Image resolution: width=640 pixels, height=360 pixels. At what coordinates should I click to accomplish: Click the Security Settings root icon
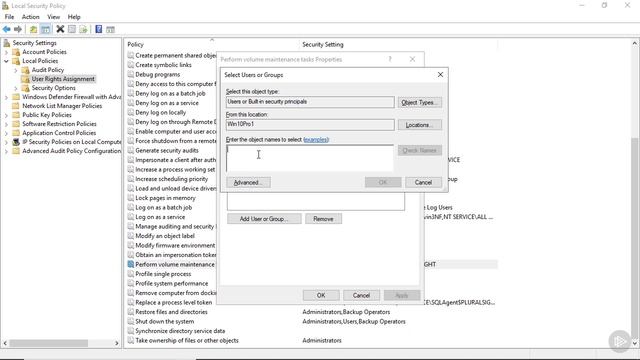(7, 43)
